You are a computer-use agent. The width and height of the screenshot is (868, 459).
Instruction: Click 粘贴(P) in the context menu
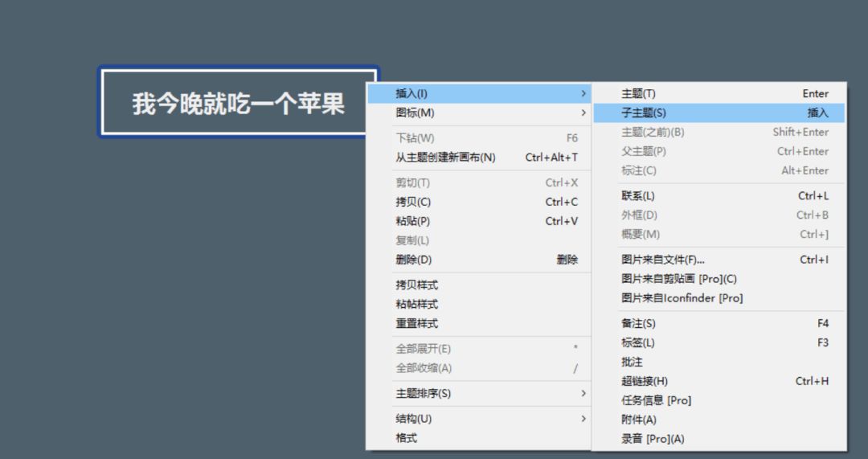tap(479, 221)
